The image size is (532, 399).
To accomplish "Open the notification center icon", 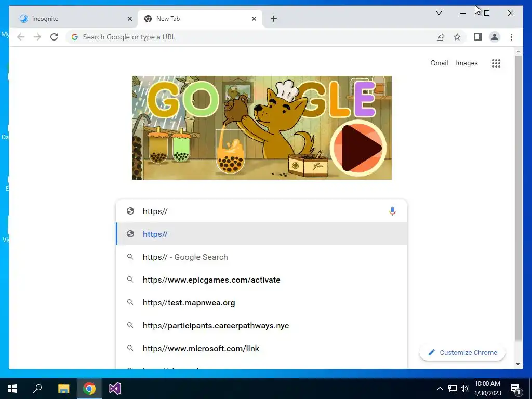I will [x=515, y=389].
